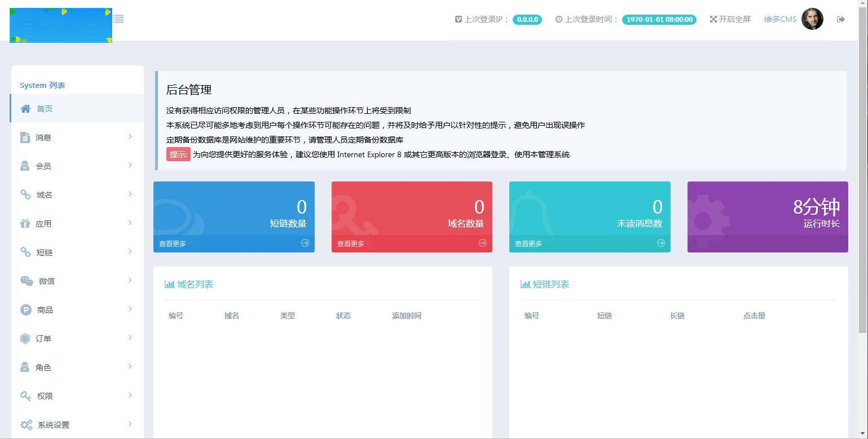Click the logout icon at top right

tap(840, 19)
